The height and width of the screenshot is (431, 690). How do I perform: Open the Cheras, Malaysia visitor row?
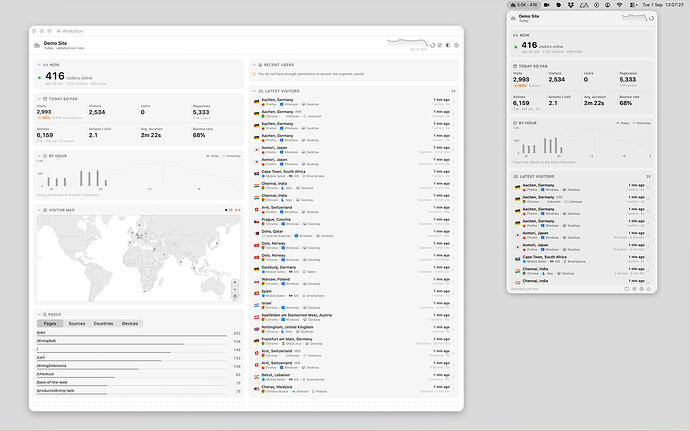pos(353,389)
